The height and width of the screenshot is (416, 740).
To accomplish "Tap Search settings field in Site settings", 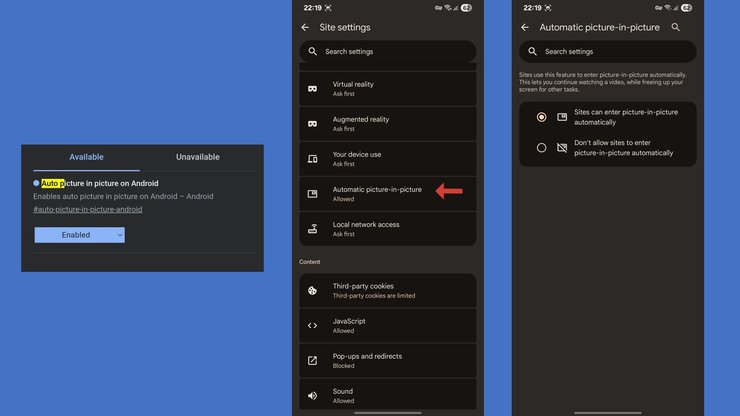I will coord(387,51).
